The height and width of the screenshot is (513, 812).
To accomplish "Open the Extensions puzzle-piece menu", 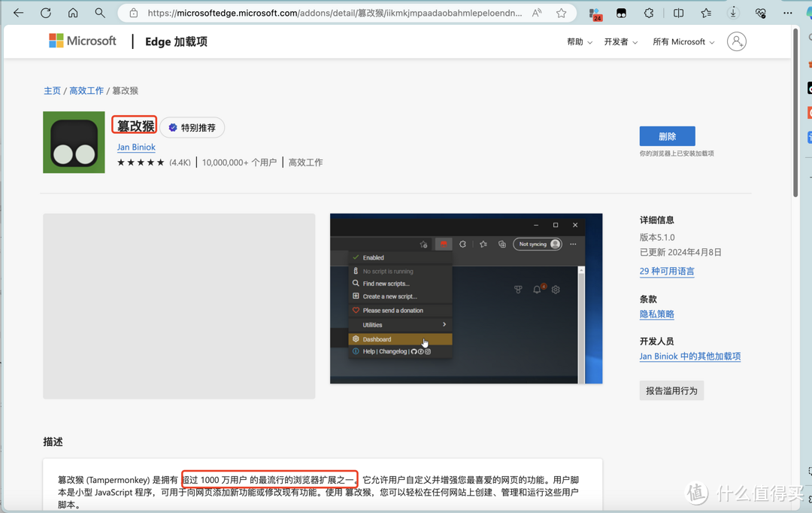I will click(x=649, y=13).
